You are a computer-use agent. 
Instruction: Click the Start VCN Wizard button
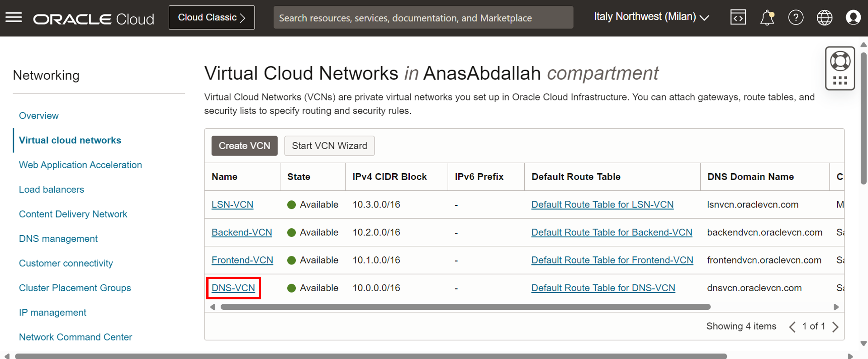point(329,146)
